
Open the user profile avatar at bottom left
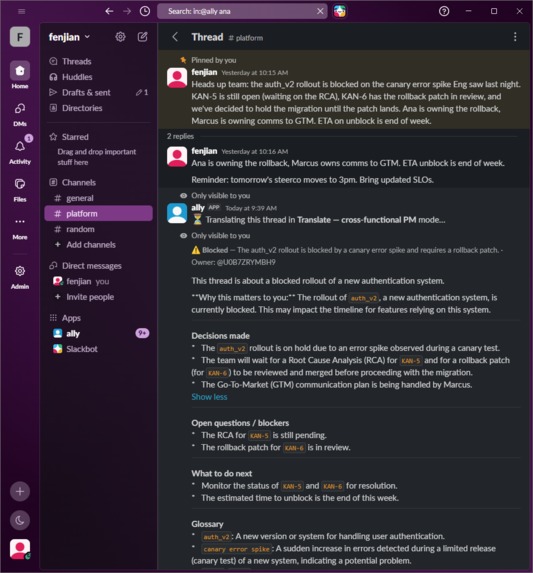click(20, 549)
